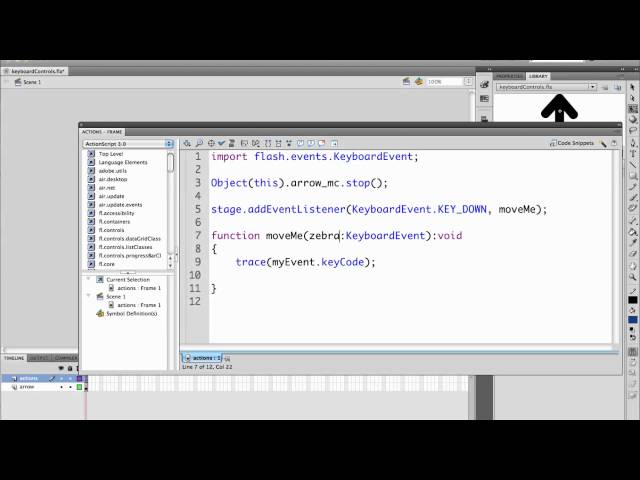
Task: Click Edit Symbols icon beside zoom
Action: coord(419,82)
